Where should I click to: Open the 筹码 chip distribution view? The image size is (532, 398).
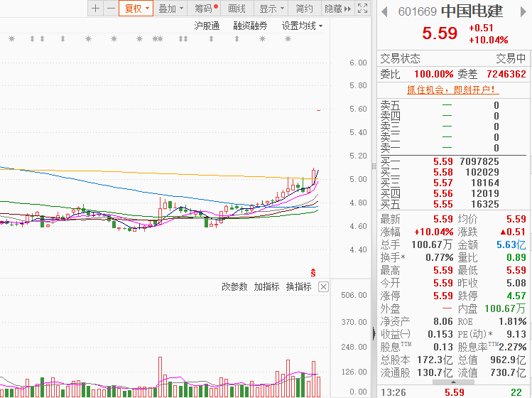pyautogui.click(x=205, y=8)
